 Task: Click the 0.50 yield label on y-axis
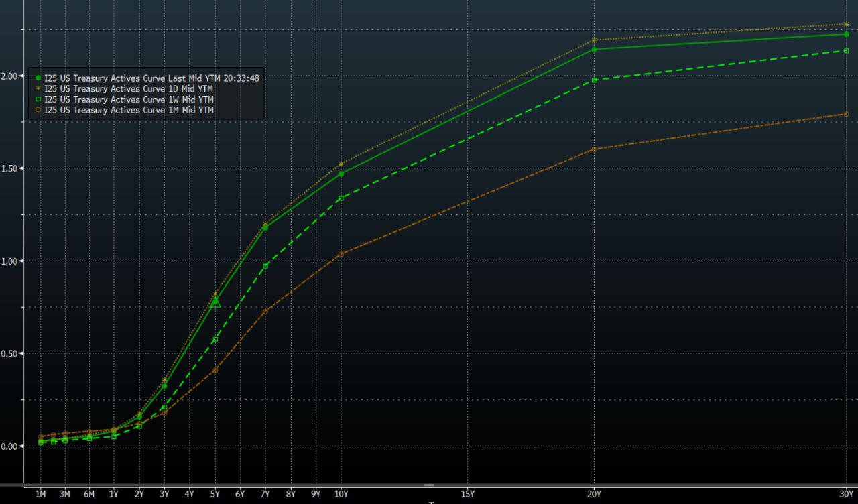[9, 353]
